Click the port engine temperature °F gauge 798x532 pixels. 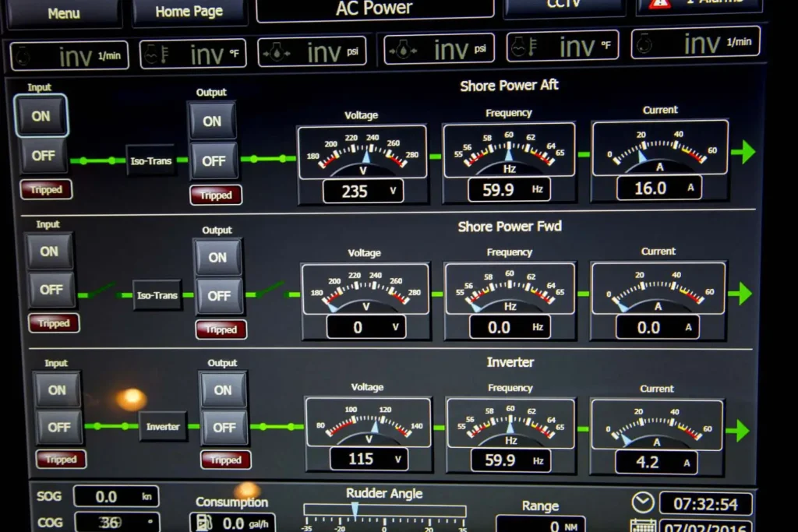click(x=192, y=54)
